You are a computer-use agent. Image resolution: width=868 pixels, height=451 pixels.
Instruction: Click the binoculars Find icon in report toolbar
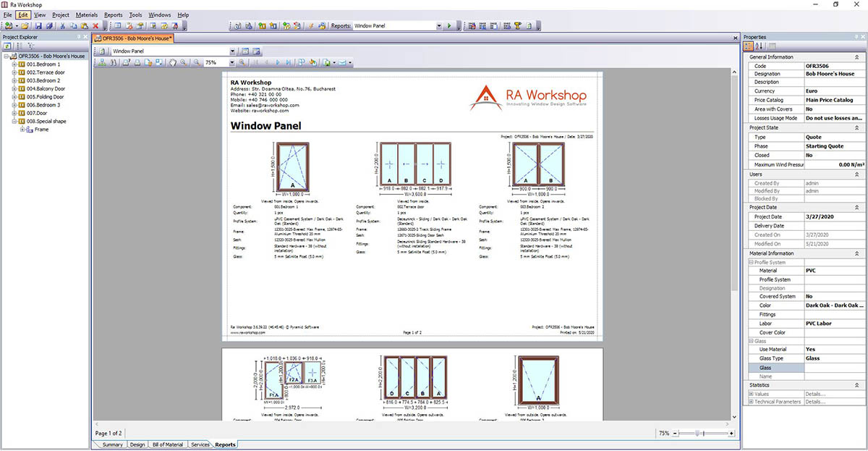(114, 63)
